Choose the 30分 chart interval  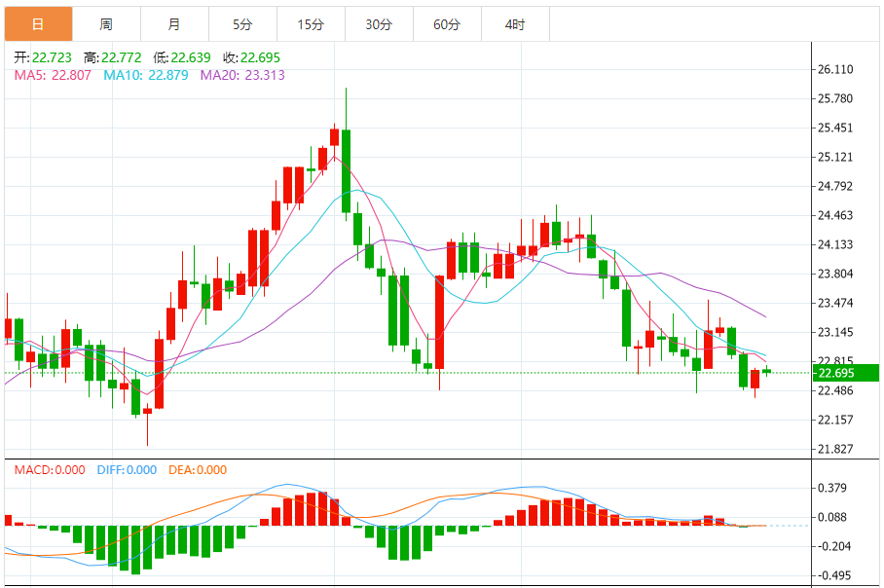[380, 24]
